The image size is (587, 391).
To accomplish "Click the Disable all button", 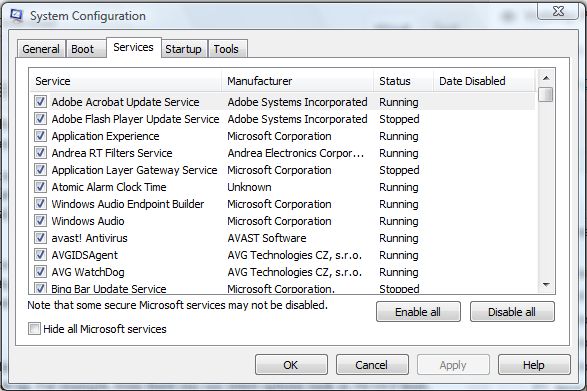I will pyautogui.click(x=512, y=312).
